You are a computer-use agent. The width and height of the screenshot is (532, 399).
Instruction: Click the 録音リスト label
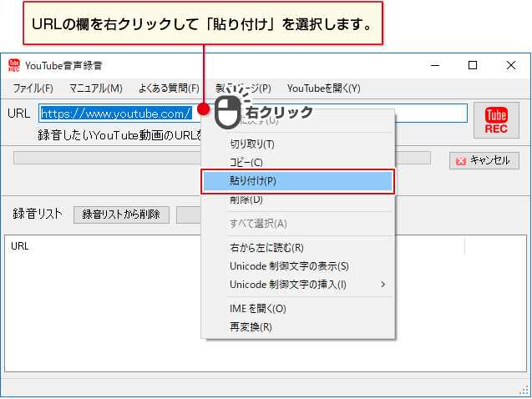(38, 214)
